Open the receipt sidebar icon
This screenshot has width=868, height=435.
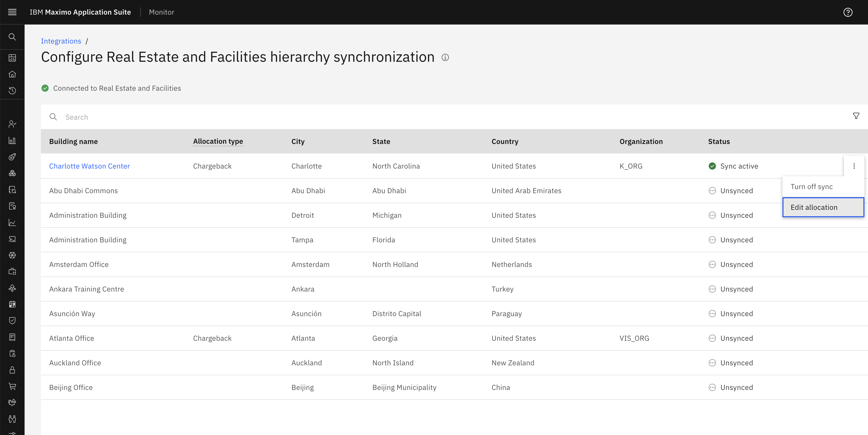12,337
